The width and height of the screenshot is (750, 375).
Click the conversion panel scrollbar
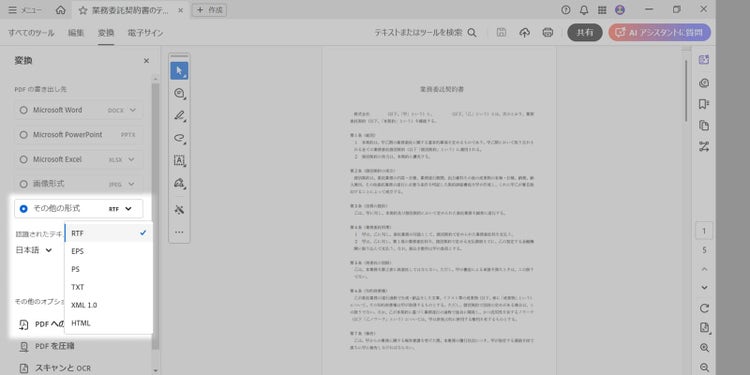pyautogui.click(x=155, y=215)
